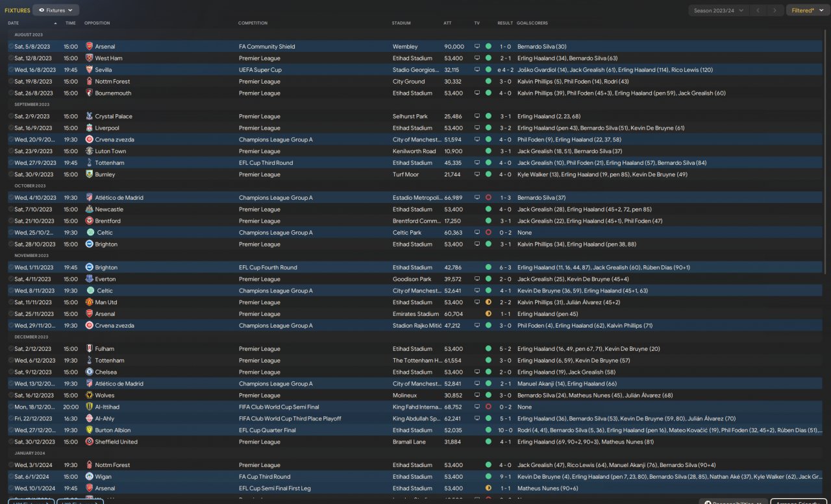Toggle the check circle for Sat, 30/12/2023
Image resolution: width=831 pixels, height=504 pixels.
click(11, 442)
